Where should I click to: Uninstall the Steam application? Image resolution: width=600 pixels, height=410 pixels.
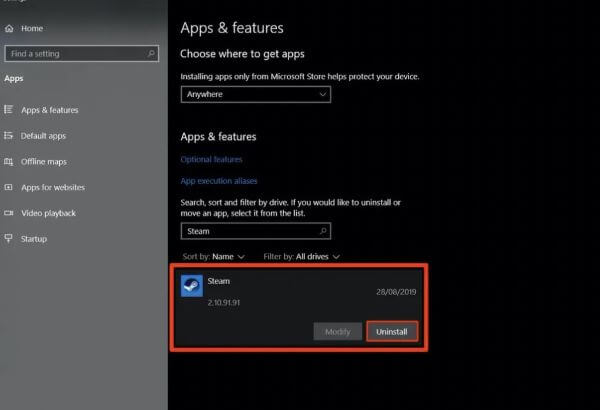coord(392,332)
